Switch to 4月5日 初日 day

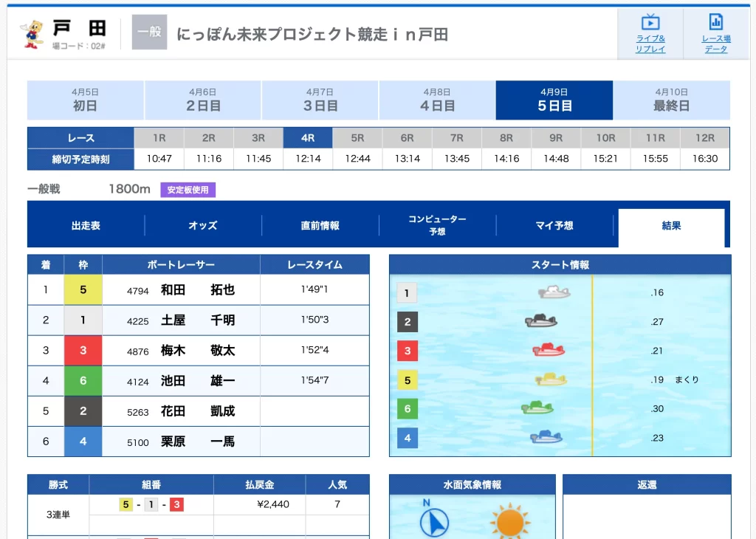tap(85, 100)
